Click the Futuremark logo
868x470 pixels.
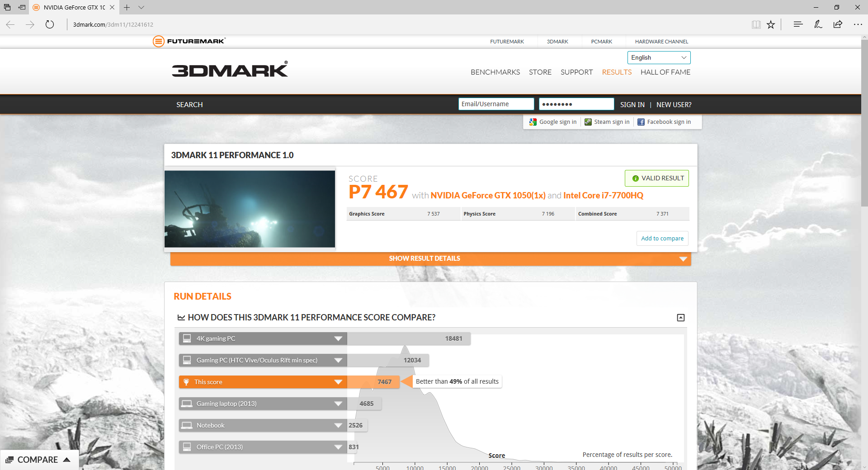click(x=189, y=41)
